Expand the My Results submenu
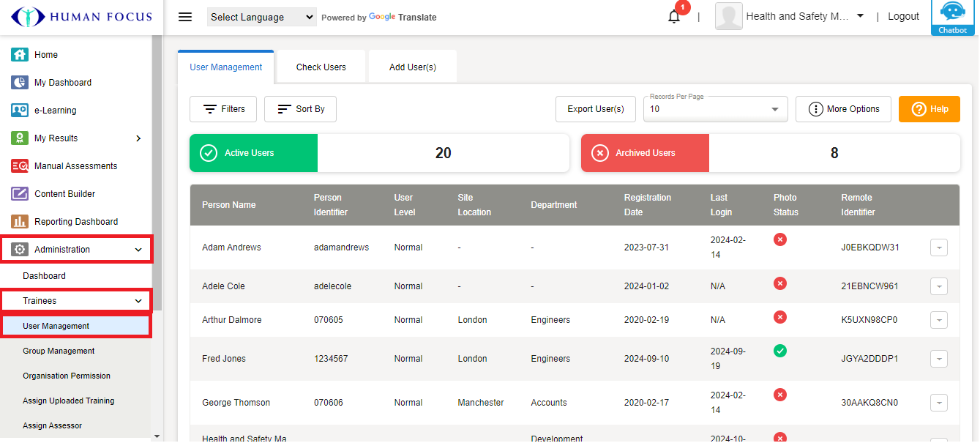 pyautogui.click(x=138, y=138)
